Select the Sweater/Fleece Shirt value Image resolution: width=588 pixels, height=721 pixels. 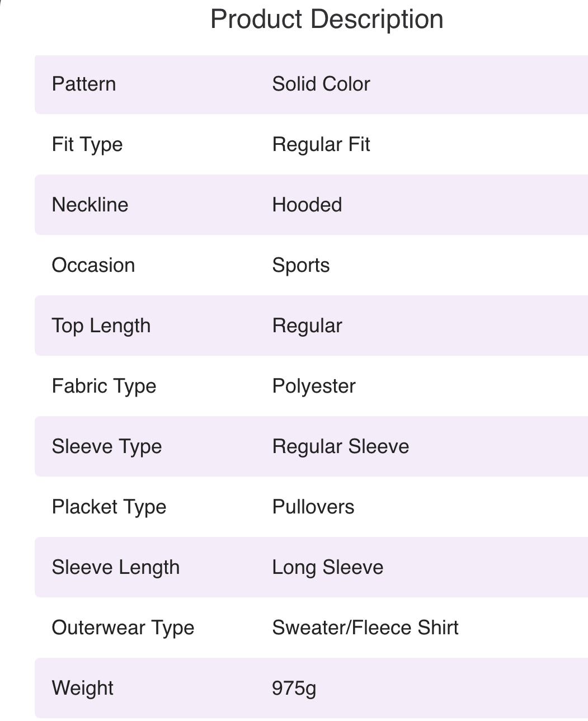click(365, 628)
